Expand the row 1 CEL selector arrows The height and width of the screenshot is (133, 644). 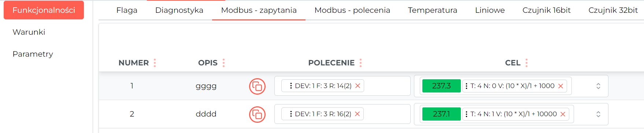598,86
